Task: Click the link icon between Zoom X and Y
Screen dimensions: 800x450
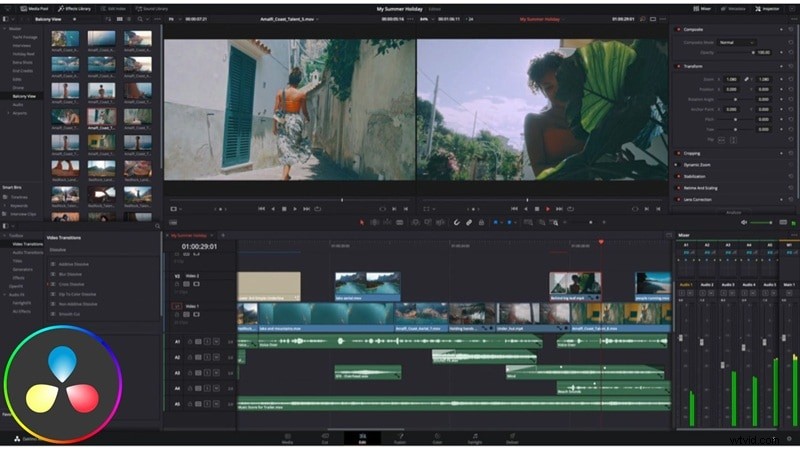Action: [x=746, y=79]
